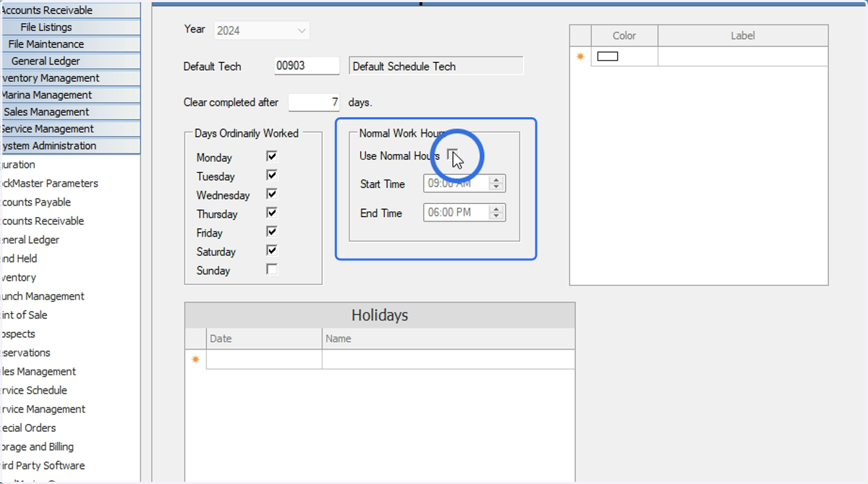
Task: Uncheck the Wednesday checkbox
Action: (272, 194)
